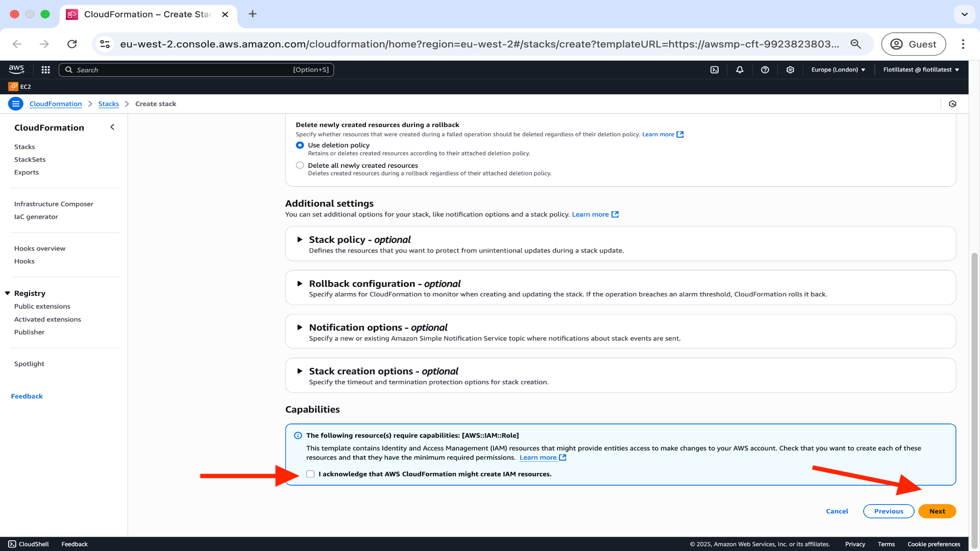
Task: Click the orange Next button
Action: coord(937,511)
